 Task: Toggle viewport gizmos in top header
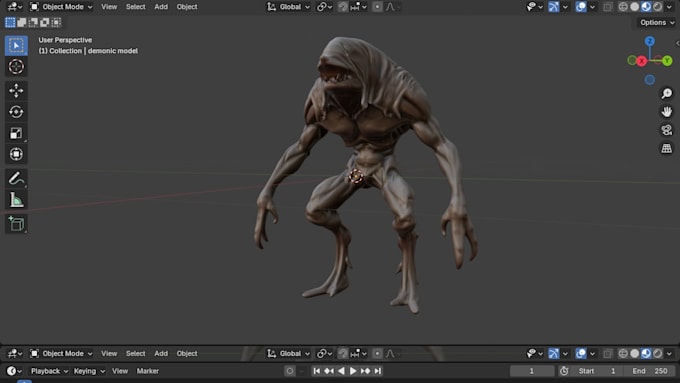click(553, 7)
